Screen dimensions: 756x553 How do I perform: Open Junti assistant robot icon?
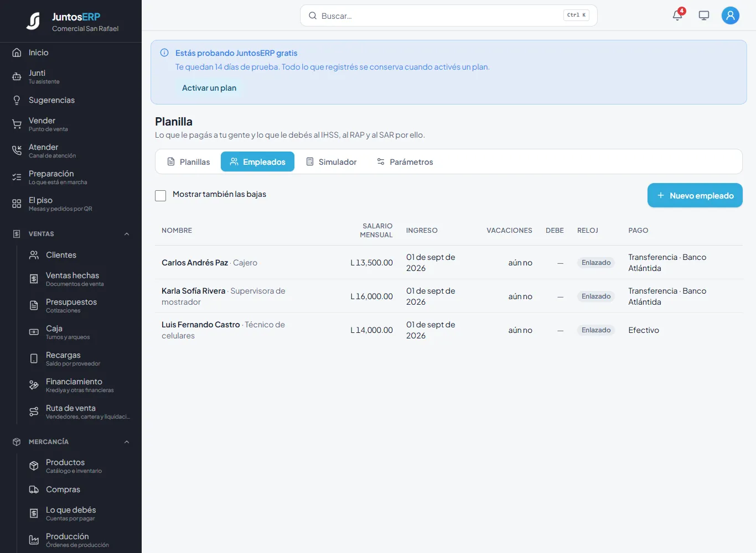pyautogui.click(x=17, y=77)
